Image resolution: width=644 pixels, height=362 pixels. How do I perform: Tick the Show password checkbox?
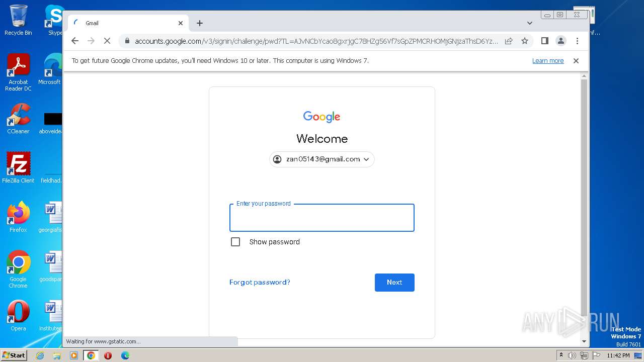(x=235, y=242)
